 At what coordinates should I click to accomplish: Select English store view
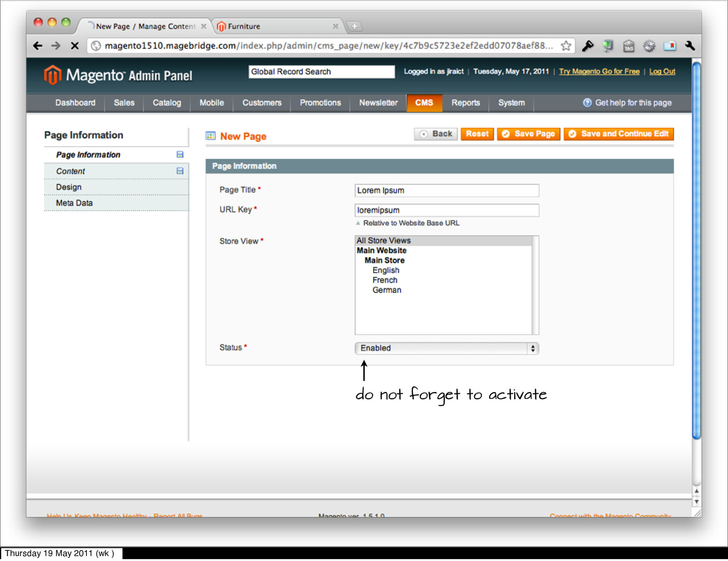point(386,270)
